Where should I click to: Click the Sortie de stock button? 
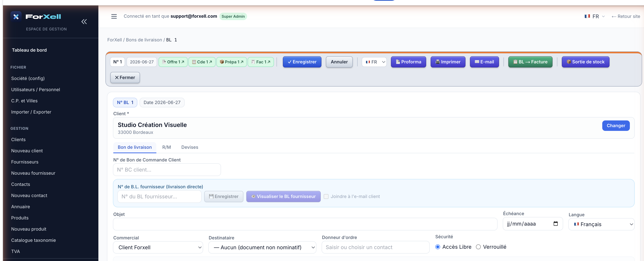tap(585, 62)
